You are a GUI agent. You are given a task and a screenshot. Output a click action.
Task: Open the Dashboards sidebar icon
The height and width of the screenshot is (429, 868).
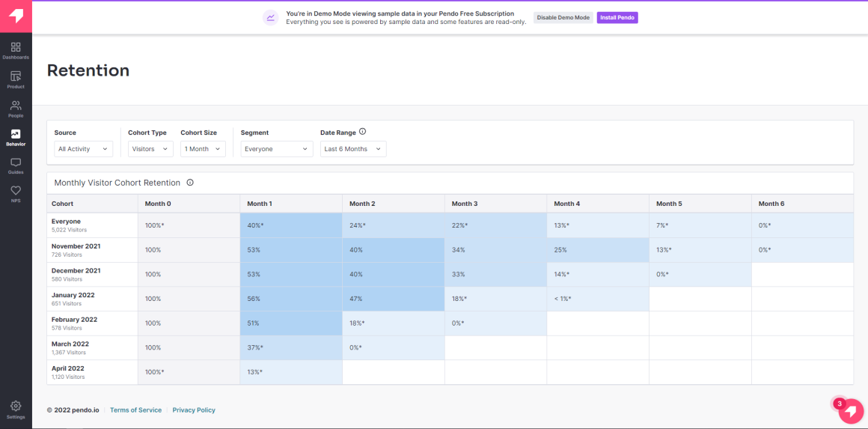point(16,50)
